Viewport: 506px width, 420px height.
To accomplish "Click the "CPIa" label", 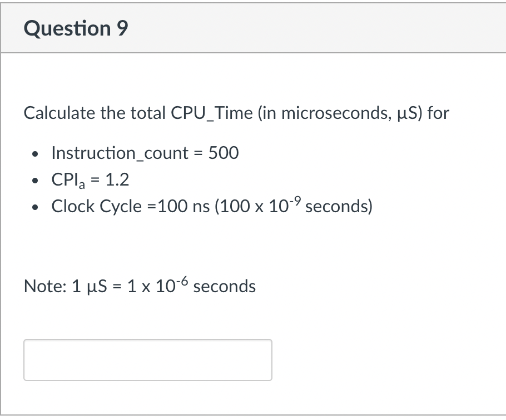I will coord(67,180).
